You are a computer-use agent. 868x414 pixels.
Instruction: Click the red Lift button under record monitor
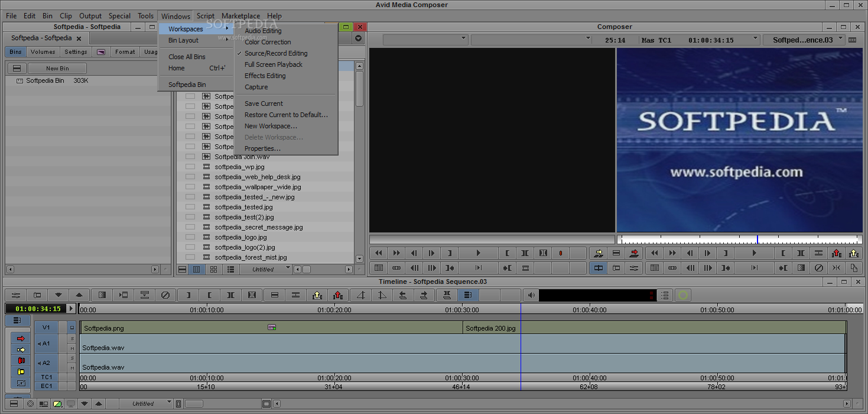coord(836,253)
